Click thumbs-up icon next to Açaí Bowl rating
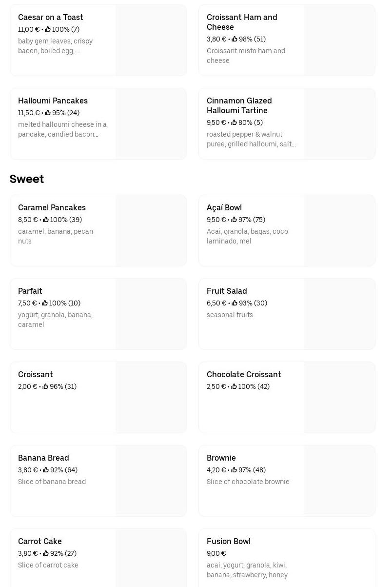 234,220
